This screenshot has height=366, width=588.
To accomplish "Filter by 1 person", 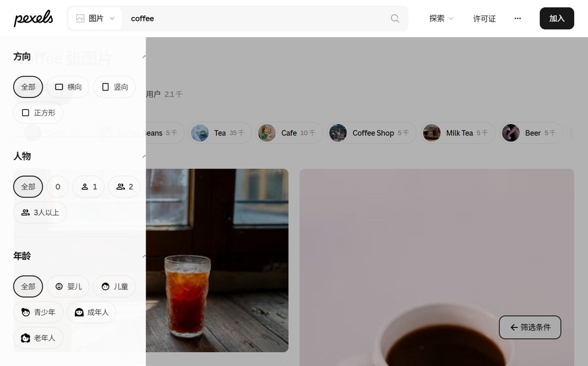I will (x=89, y=187).
